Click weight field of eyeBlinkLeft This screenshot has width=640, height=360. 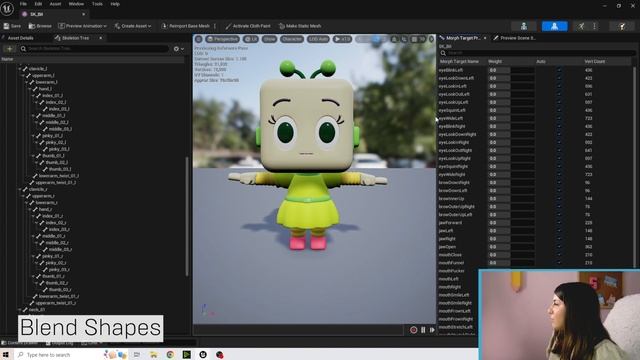coord(511,70)
